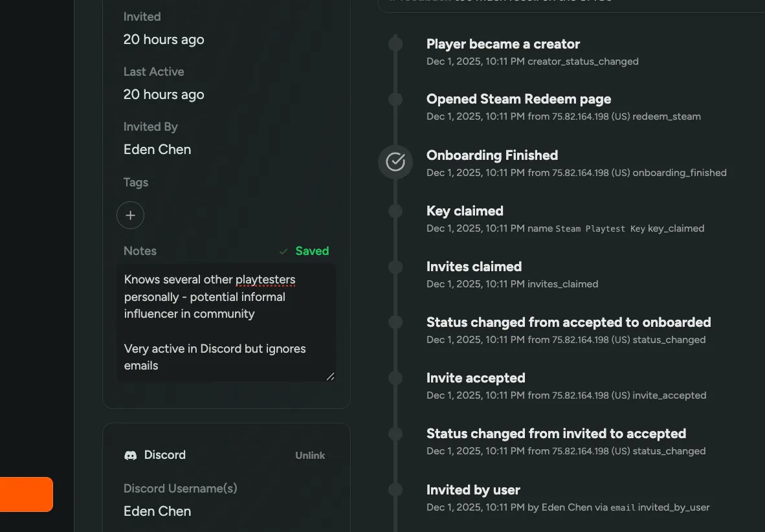Screen dimensions: 765x532
Task: Click the green checkmark beside Saved
Action: point(283,251)
